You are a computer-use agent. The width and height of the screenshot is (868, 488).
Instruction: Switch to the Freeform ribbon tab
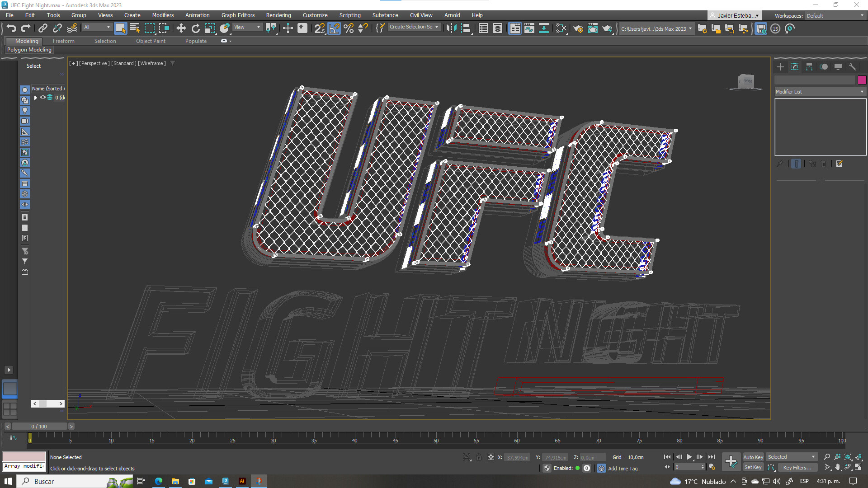pyautogui.click(x=63, y=41)
